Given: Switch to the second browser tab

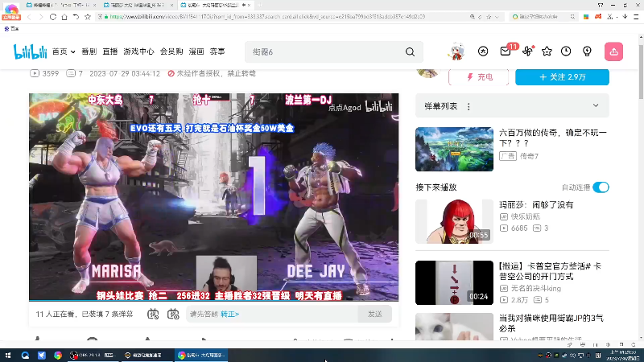Looking at the screenshot, I should coord(138,5).
